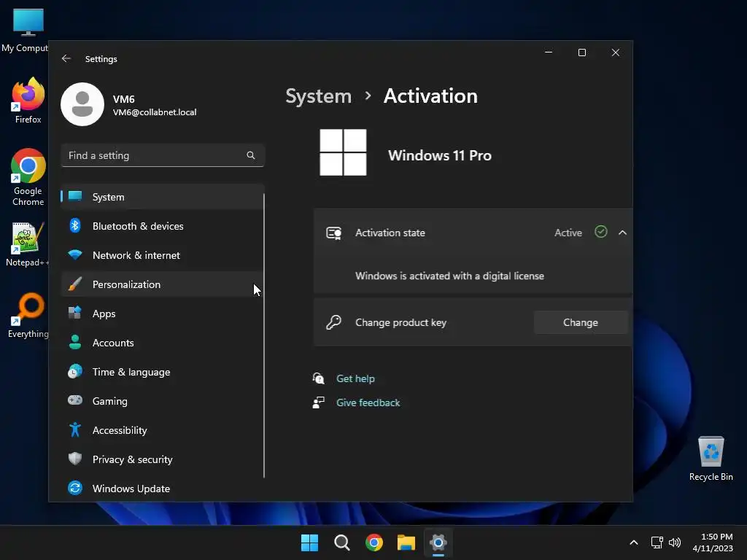Select the Firefox desktop shortcut

(28, 101)
